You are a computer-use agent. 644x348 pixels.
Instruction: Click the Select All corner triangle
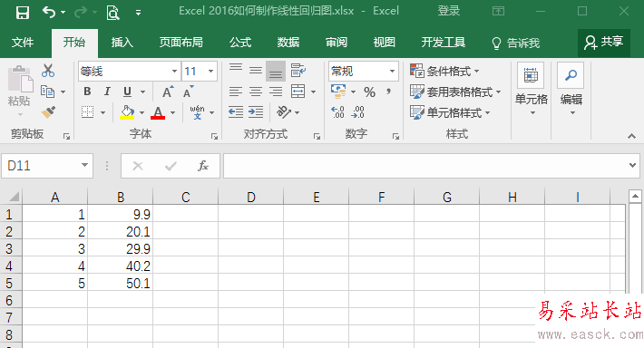(14, 197)
